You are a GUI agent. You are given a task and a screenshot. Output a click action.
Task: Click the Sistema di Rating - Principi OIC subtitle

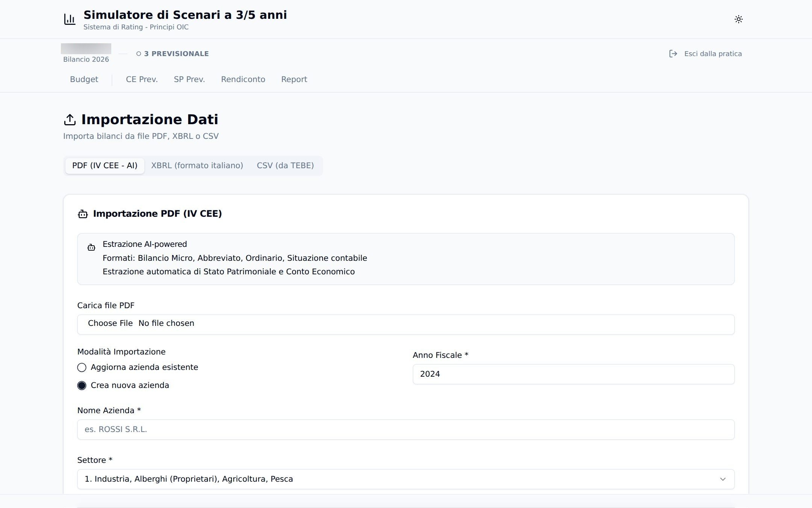tap(136, 27)
